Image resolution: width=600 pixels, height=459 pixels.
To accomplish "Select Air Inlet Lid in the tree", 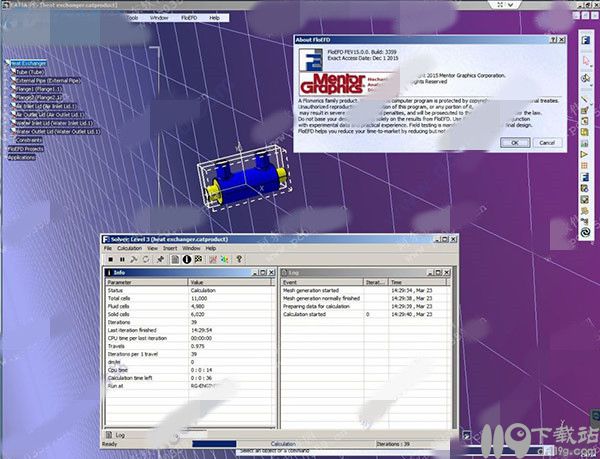I will pyautogui.click(x=46, y=106).
